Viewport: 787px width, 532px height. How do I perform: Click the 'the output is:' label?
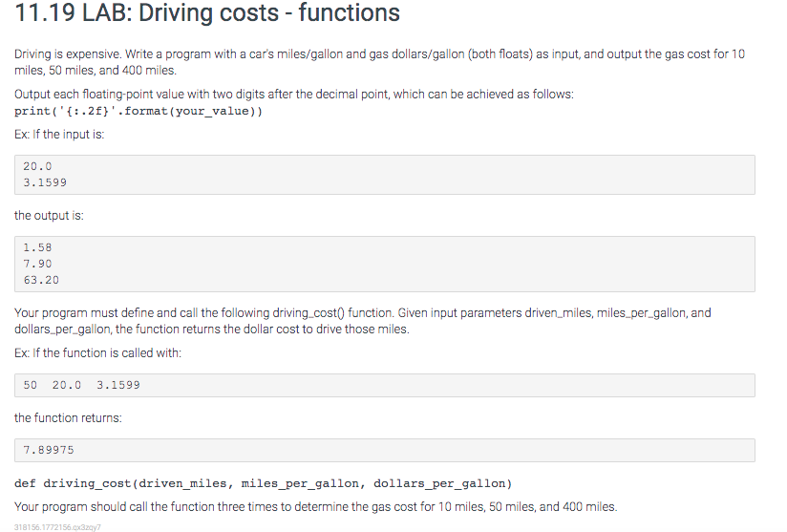pyautogui.click(x=50, y=215)
